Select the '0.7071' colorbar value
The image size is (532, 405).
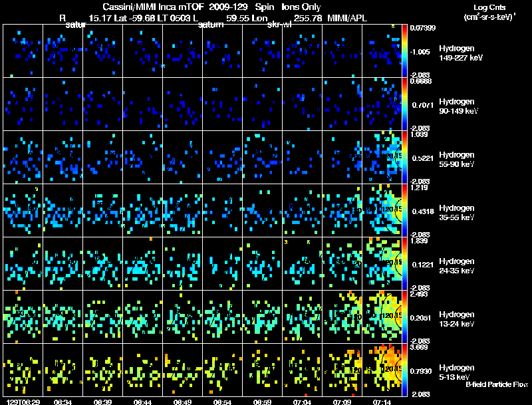click(422, 105)
